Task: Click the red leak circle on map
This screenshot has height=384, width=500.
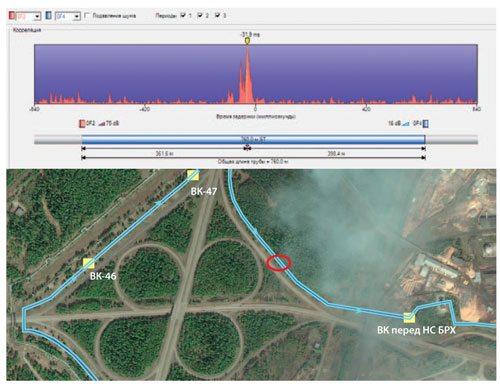Action: (x=279, y=263)
